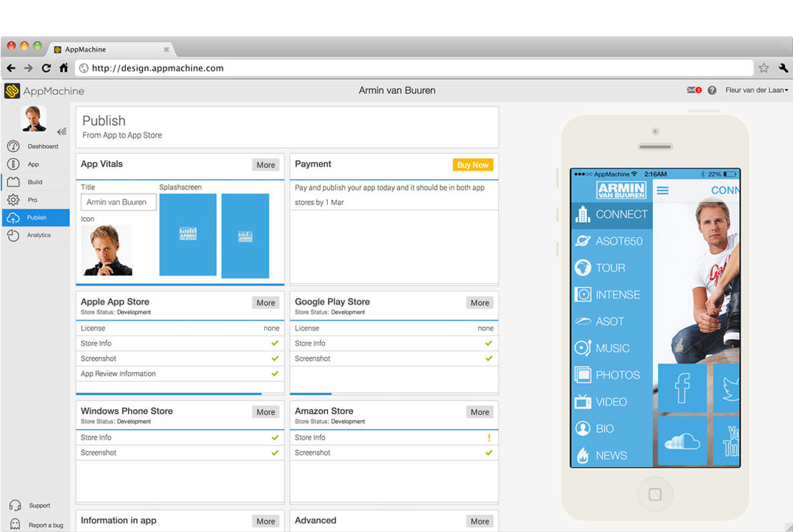This screenshot has width=793, height=532.
Task: Tap TOUR in the phone menu
Action: click(612, 268)
